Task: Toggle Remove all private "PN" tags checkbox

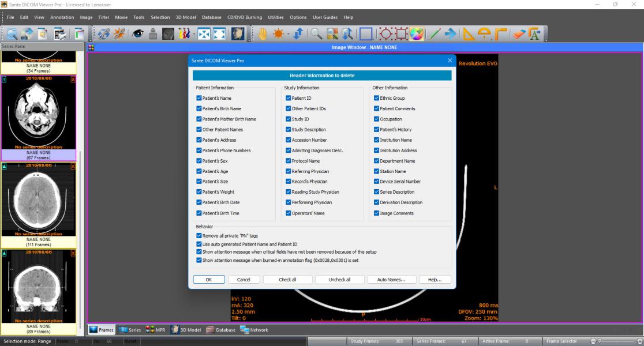Action: [x=199, y=236]
